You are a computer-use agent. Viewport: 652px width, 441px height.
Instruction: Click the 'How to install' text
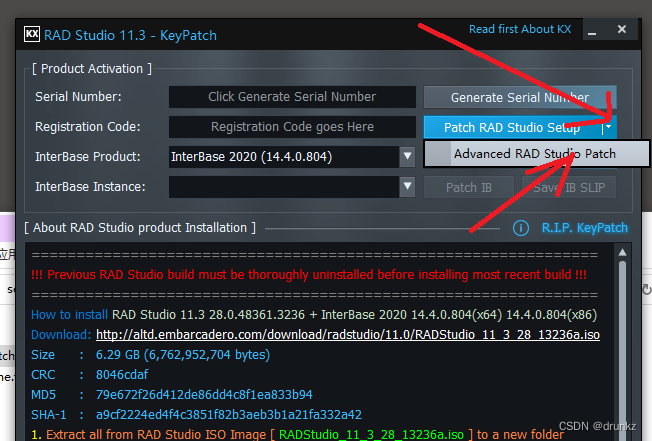coord(69,315)
